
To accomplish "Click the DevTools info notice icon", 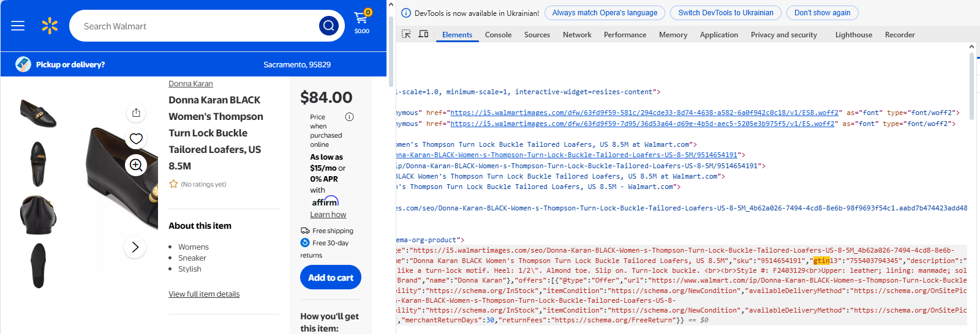I will [x=406, y=13].
